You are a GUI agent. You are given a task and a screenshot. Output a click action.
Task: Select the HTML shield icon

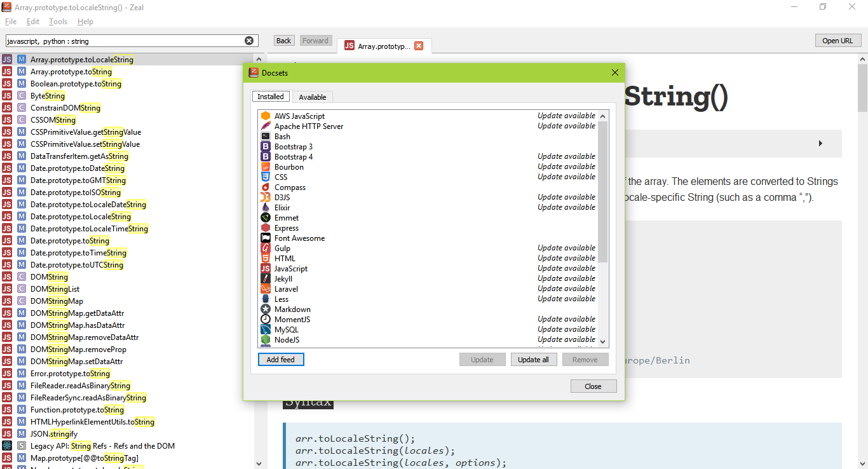(x=266, y=259)
